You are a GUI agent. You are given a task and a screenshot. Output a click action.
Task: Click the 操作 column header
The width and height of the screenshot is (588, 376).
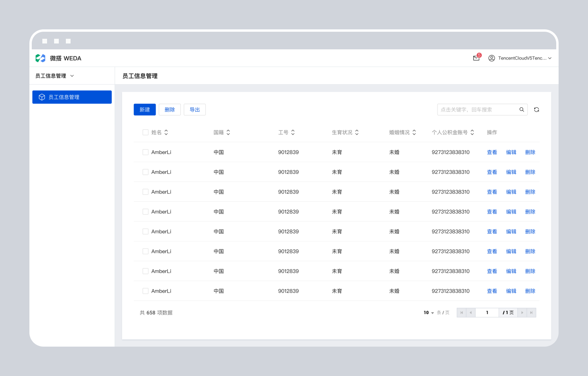pyautogui.click(x=492, y=132)
